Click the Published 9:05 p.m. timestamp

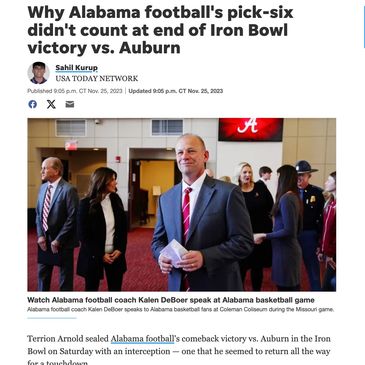75,91
